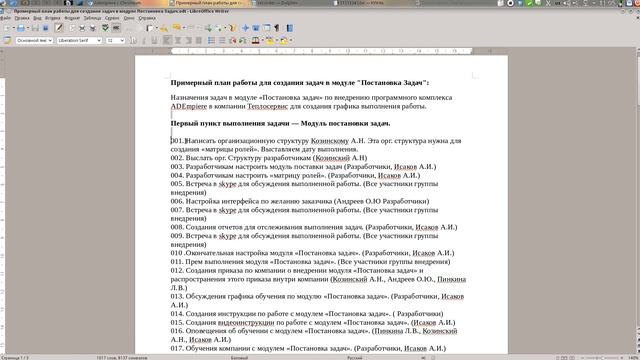
Task: Expand the Paste special dropdown arrow
Action: click(157, 28)
